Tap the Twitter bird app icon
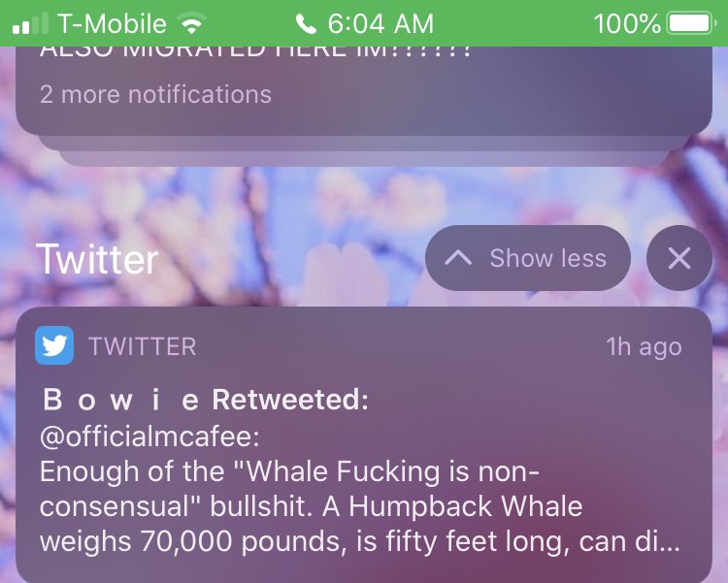This screenshot has width=728, height=583. (54, 345)
